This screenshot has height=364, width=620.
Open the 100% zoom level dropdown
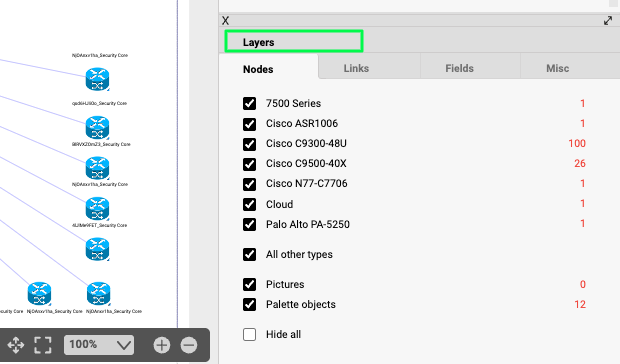tap(99, 345)
